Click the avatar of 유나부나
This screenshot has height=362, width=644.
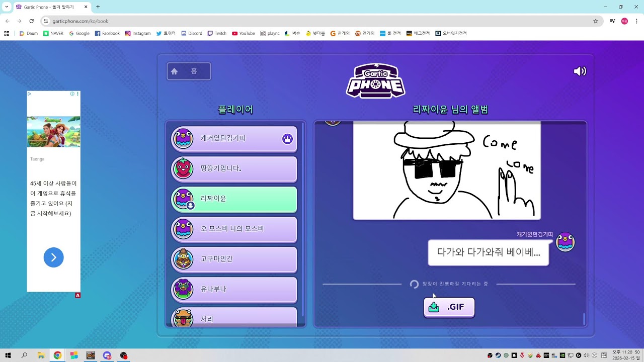coord(183,289)
